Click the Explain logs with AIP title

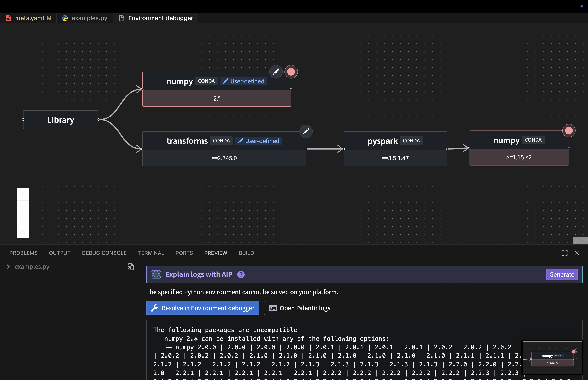coord(199,274)
